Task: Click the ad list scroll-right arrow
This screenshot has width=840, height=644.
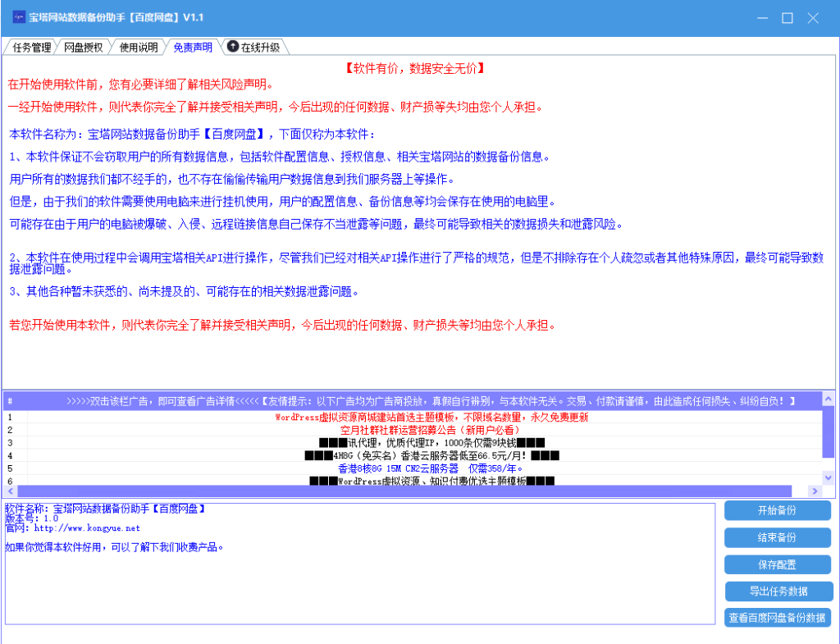Action: point(815,491)
